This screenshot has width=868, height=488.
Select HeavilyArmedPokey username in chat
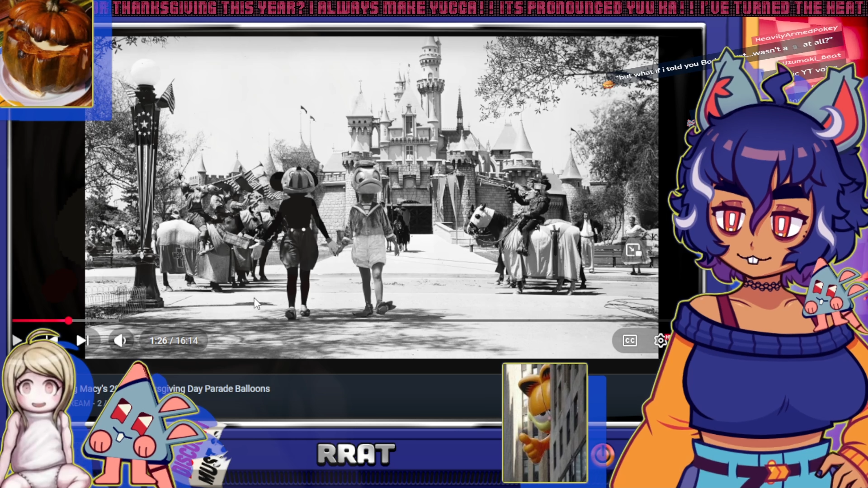[x=796, y=34]
